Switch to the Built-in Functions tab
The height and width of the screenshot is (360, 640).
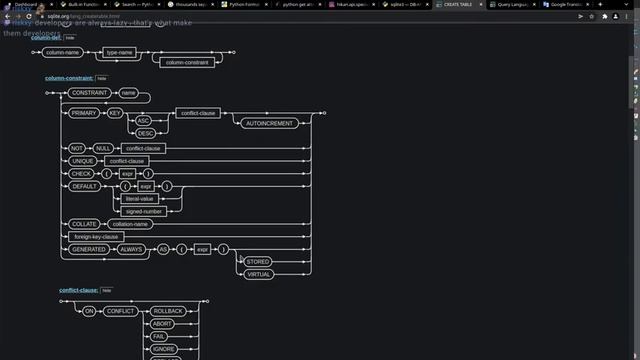click(83, 4)
